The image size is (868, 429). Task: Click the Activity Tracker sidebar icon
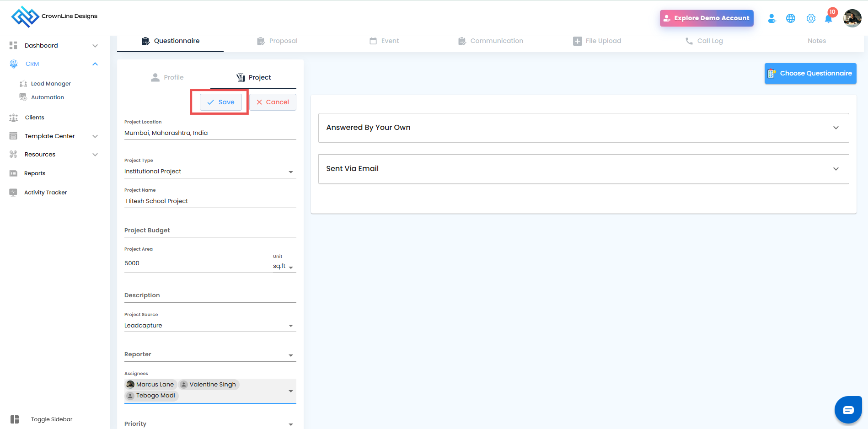point(13,193)
